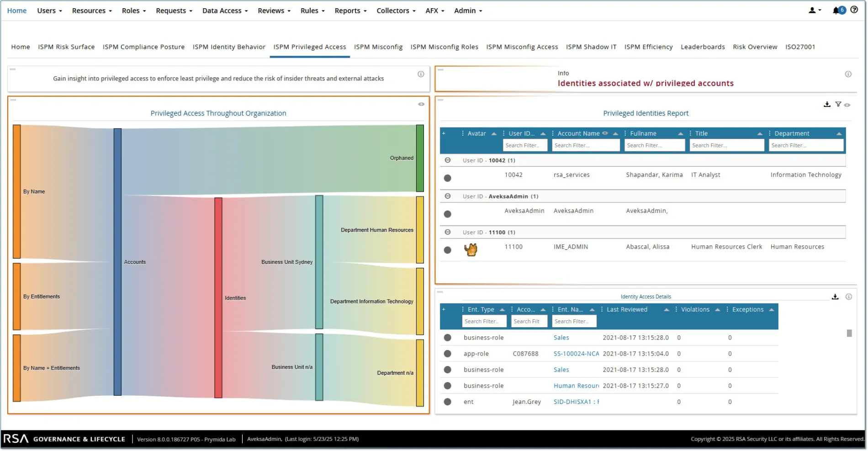This screenshot has height=451, width=868.
Task: Open column menu dots beside Account Name
Action: tap(553, 133)
